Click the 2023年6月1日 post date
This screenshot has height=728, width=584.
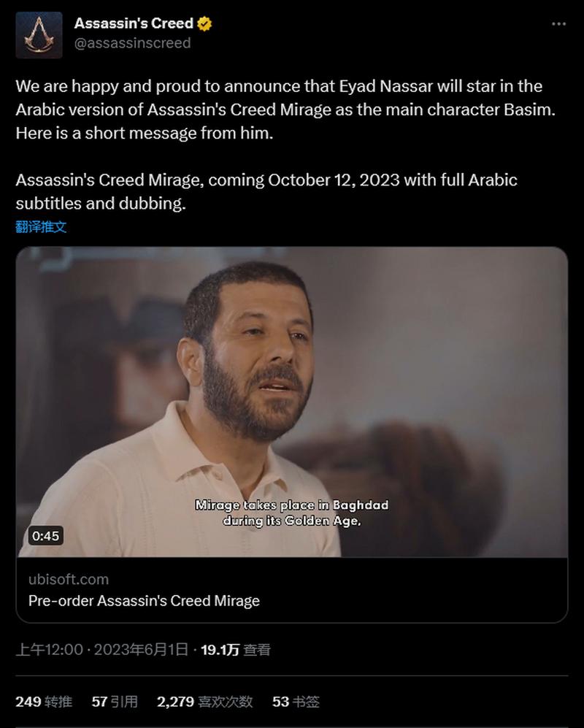point(141,650)
